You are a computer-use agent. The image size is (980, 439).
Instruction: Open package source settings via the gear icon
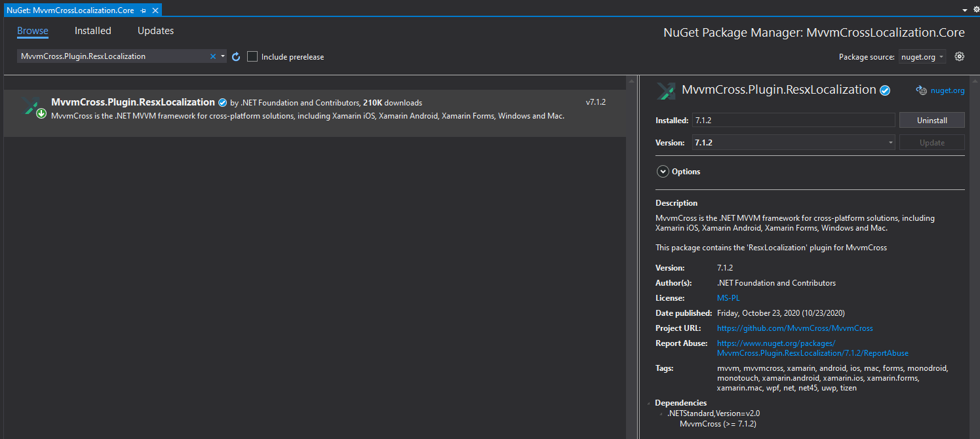tap(959, 56)
